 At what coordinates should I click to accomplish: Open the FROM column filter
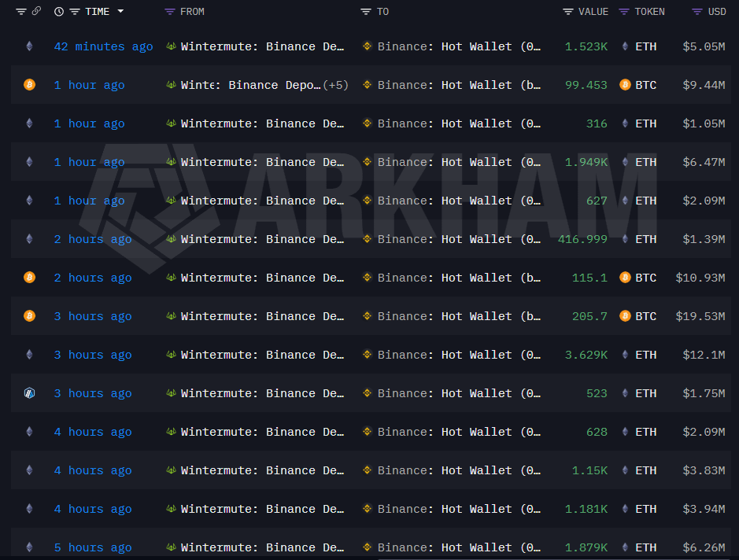(170, 12)
